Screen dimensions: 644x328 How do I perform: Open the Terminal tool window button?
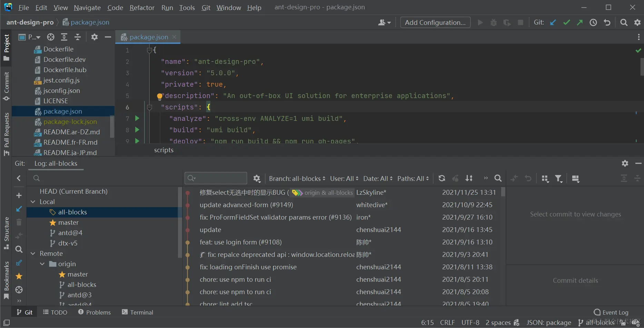point(137,312)
